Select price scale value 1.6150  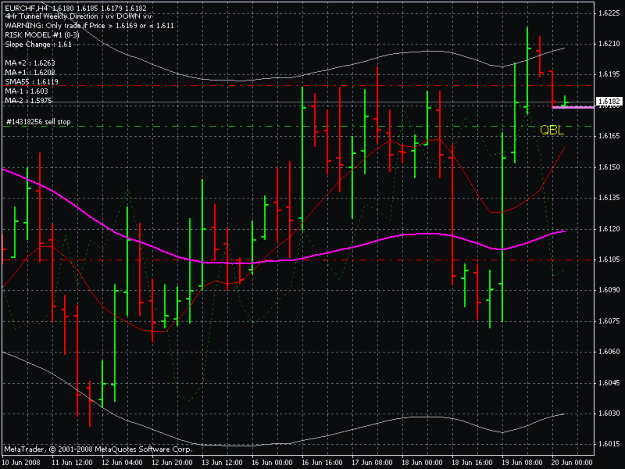pos(609,167)
